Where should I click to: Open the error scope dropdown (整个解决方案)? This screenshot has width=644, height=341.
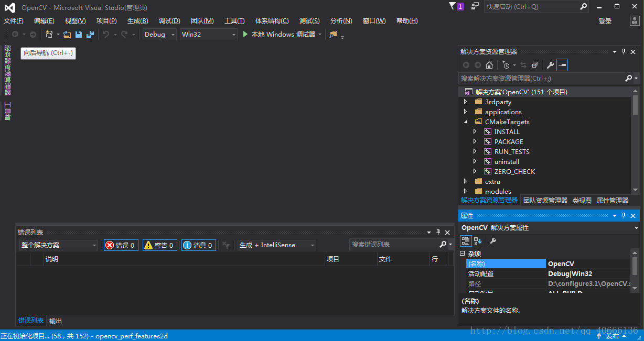tap(59, 245)
